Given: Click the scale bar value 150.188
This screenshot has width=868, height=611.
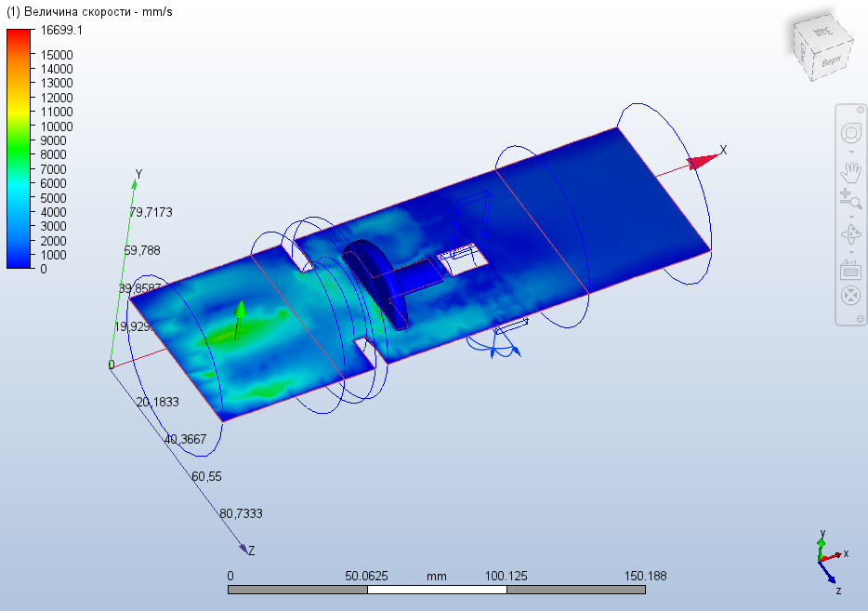Looking at the screenshot, I should pyautogui.click(x=646, y=576).
